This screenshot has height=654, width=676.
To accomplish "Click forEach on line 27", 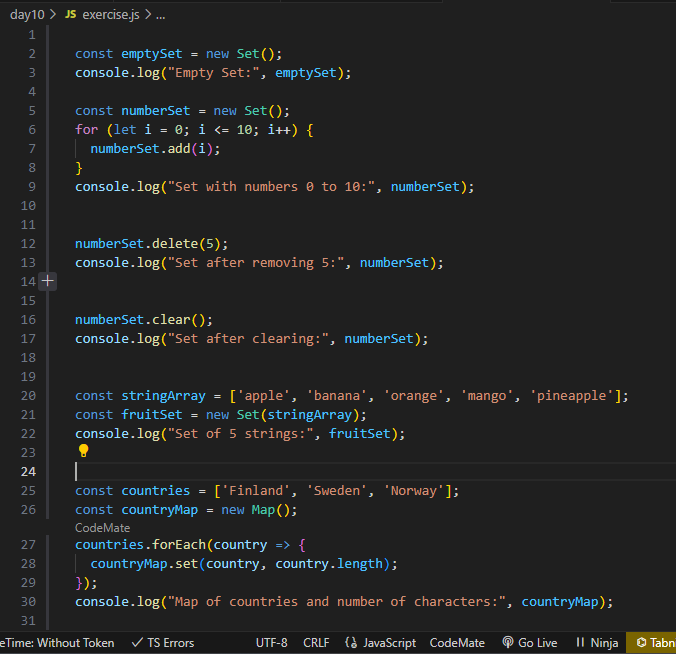I will (x=179, y=545).
